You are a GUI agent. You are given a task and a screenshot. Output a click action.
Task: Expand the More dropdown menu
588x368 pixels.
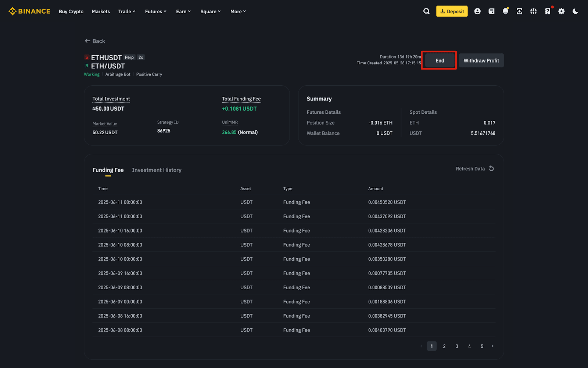[238, 11]
